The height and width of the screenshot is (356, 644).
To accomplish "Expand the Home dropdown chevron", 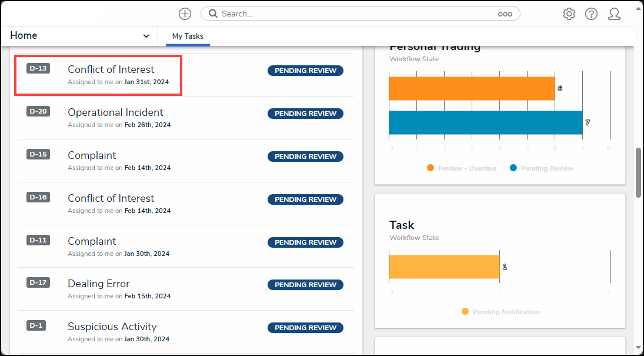I will [x=146, y=36].
